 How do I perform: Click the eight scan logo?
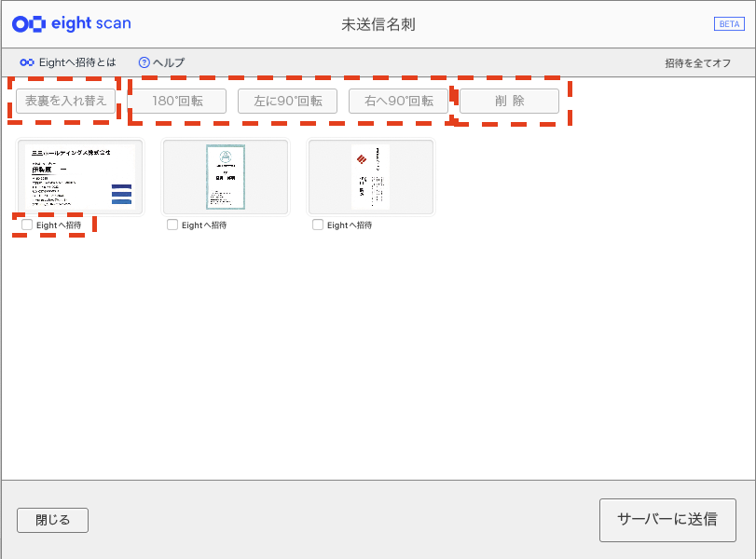(x=72, y=23)
